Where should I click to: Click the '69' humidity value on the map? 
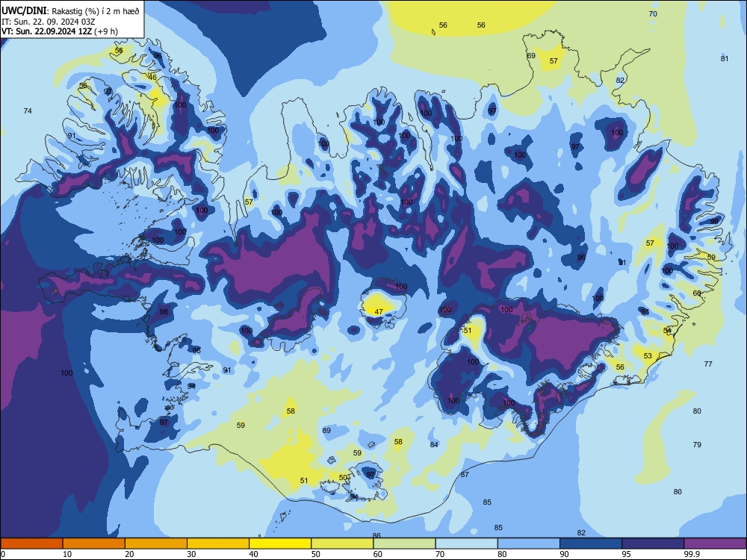(x=531, y=56)
